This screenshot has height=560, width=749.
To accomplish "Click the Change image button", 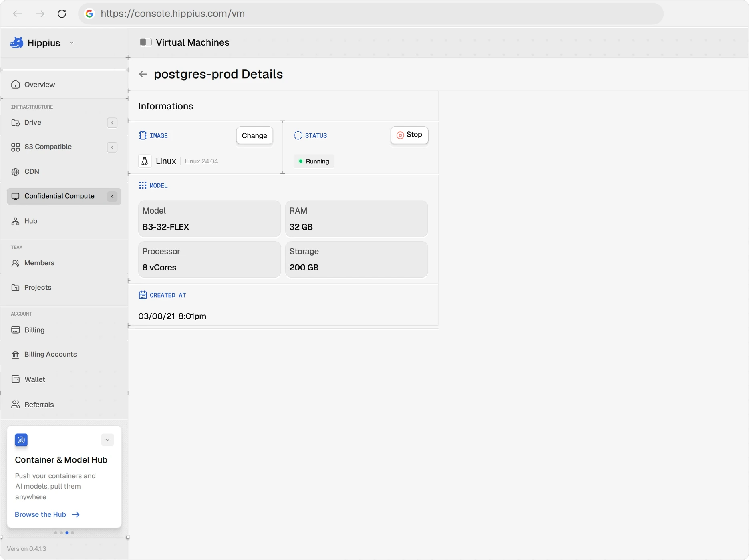I will pyautogui.click(x=254, y=135).
